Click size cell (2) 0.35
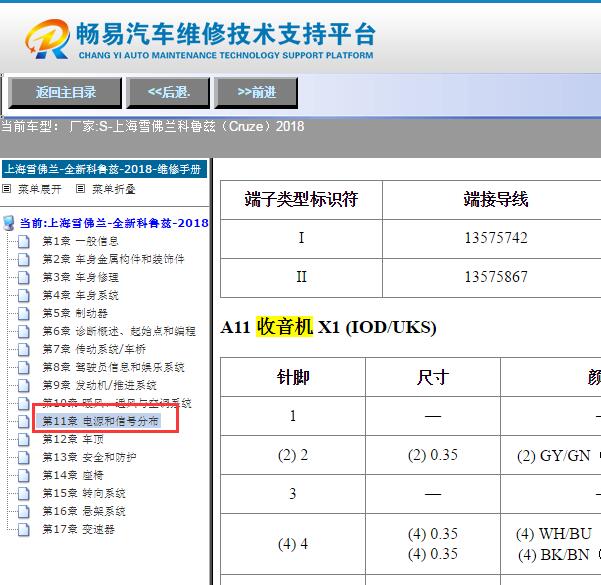 coord(433,455)
